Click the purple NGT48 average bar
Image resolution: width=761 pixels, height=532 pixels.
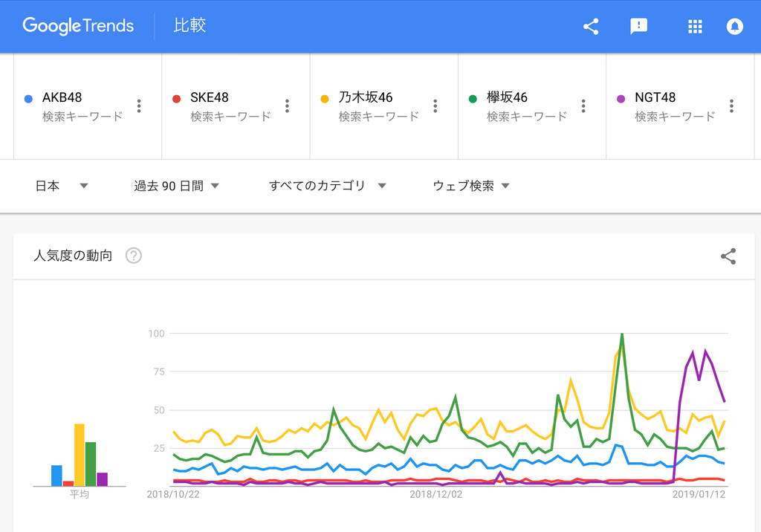[102, 479]
